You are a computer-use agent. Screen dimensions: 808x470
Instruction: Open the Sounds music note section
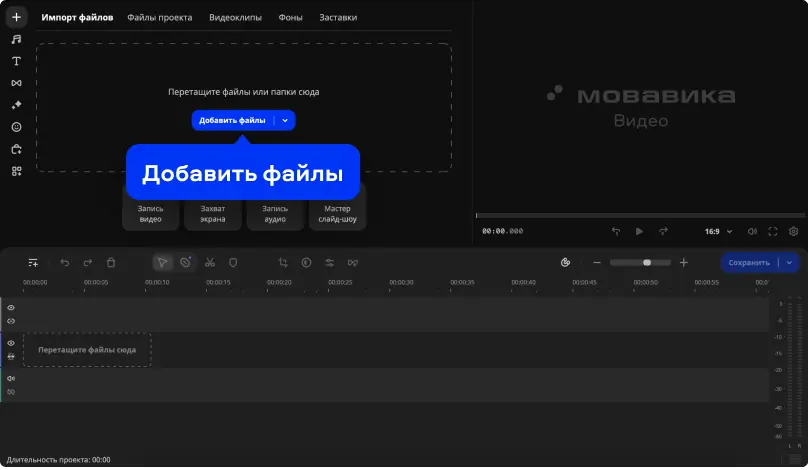(x=16, y=39)
